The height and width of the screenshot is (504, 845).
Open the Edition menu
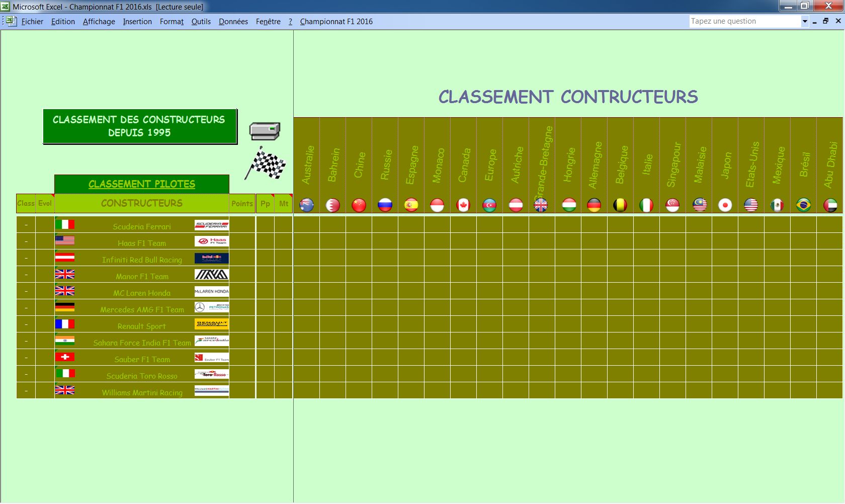(x=63, y=21)
